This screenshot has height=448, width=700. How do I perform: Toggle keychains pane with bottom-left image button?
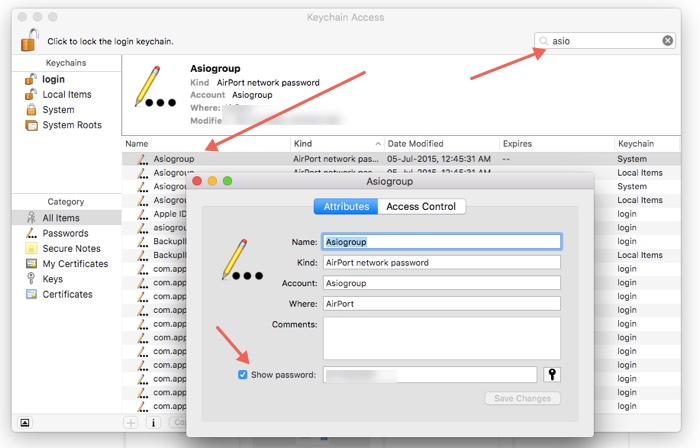25,423
